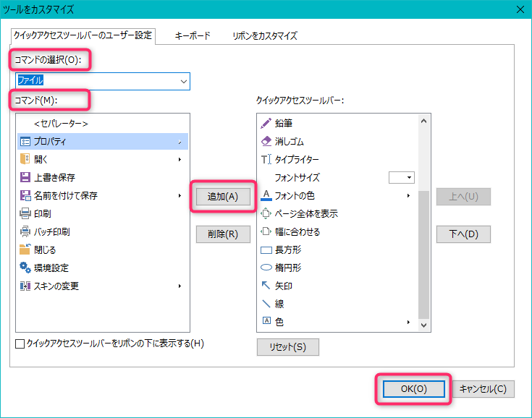Image resolution: width=532 pixels, height=418 pixels.
Task: Enable showing toolbar below the ribbon checkbox
Action: [20, 344]
